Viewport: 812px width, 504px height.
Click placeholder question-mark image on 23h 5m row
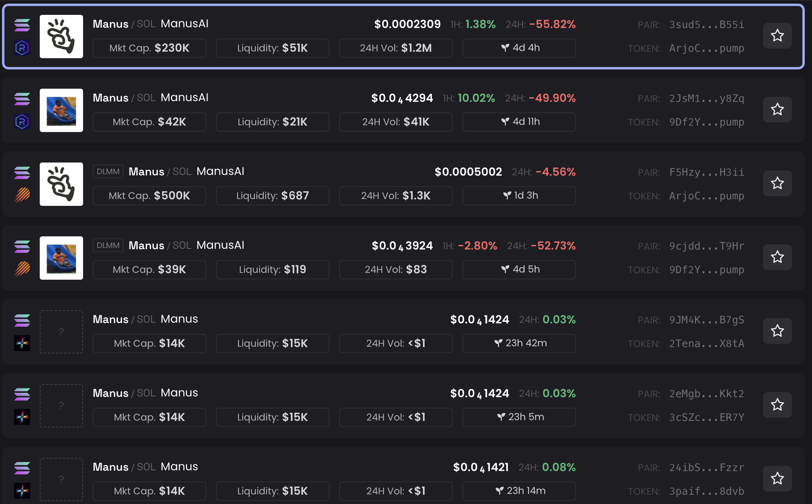pyautogui.click(x=61, y=406)
